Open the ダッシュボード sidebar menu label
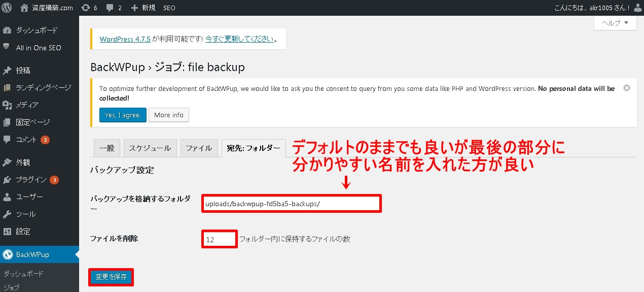Image resolution: width=644 pixels, height=292 pixels. [37, 30]
